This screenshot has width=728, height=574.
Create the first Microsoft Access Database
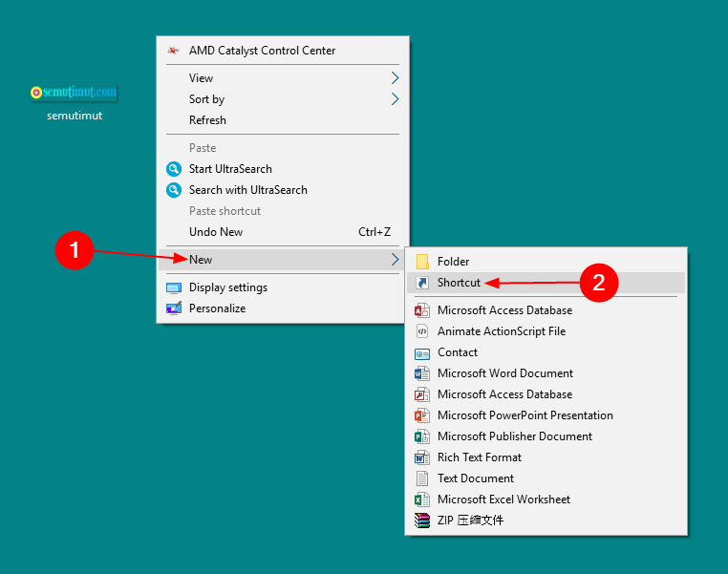click(546, 310)
